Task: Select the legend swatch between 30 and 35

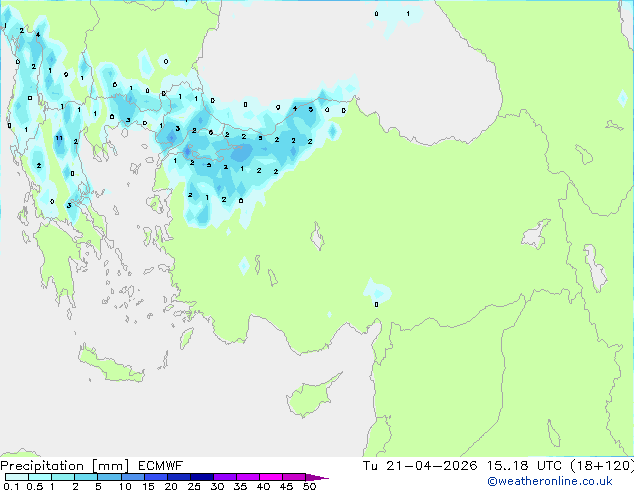Action: click(225, 477)
